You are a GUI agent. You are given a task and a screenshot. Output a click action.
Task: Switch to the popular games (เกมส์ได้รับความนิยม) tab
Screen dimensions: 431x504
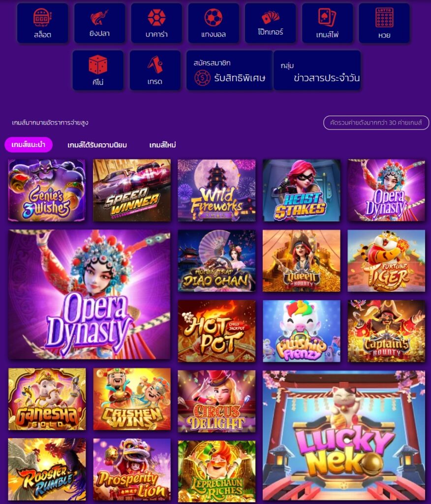tap(97, 145)
